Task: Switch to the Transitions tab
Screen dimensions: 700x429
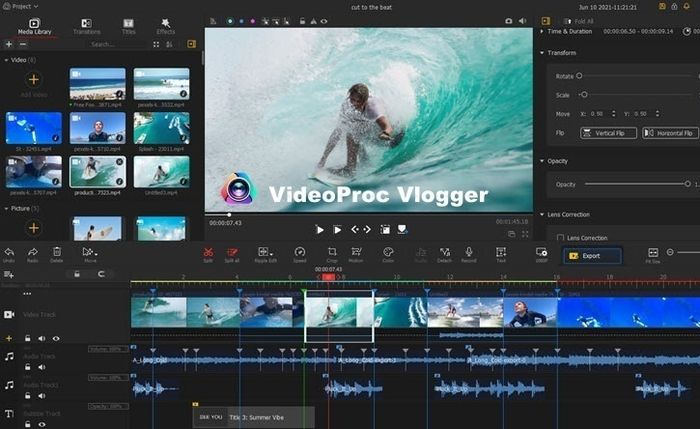Action: (87, 26)
